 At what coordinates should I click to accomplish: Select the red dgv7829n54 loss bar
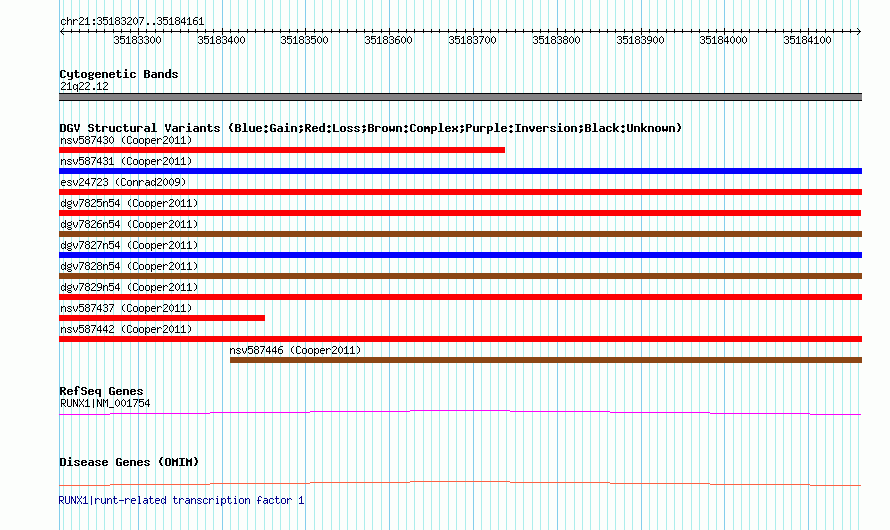(x=460, y=297)
